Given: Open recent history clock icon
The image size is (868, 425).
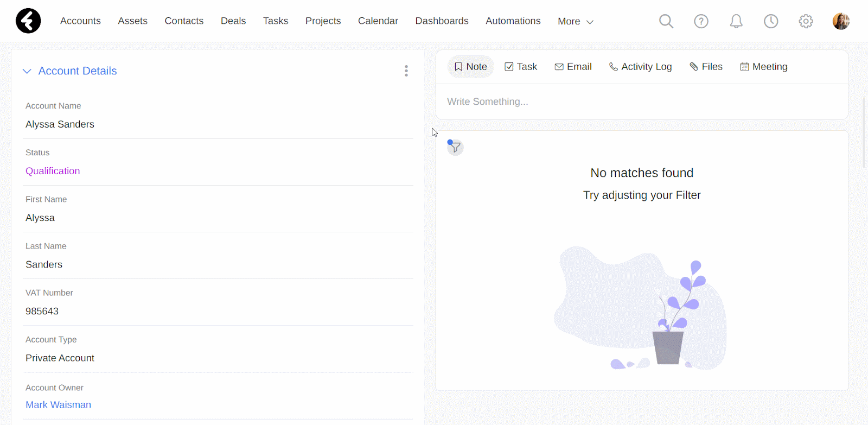Looking at the screenshot, I should (x=771, y=21).
